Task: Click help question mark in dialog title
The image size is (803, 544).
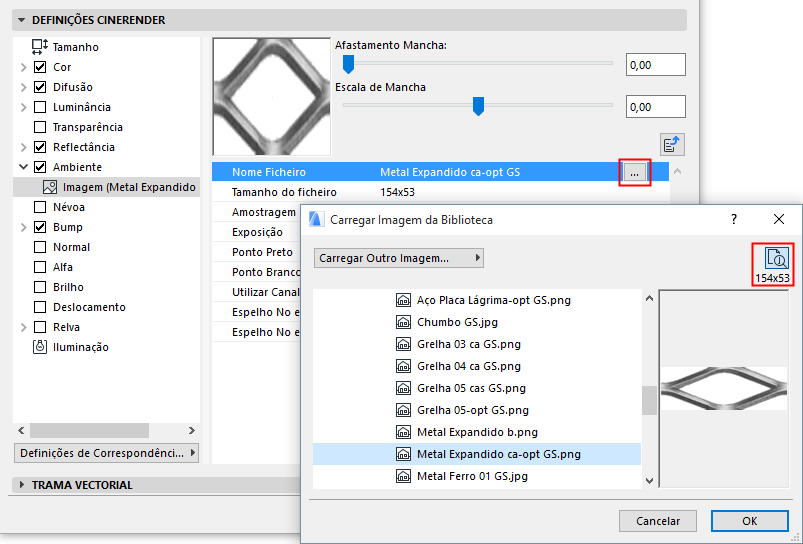Action: (x=733, y=219)
